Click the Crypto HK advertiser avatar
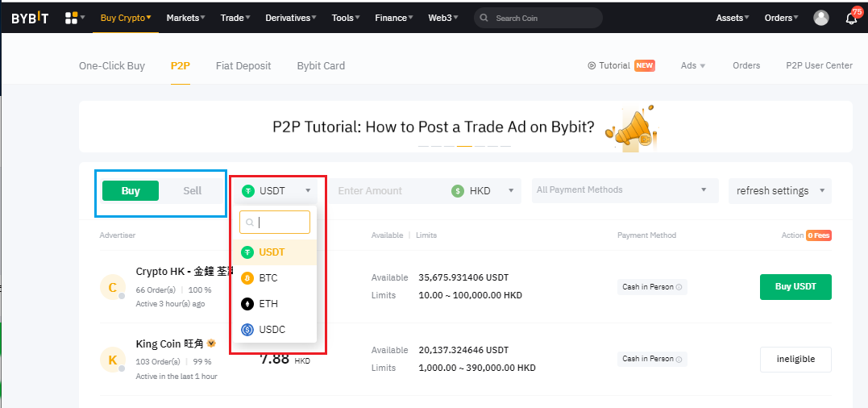This screenshot has width=868, height=408. 112,287
